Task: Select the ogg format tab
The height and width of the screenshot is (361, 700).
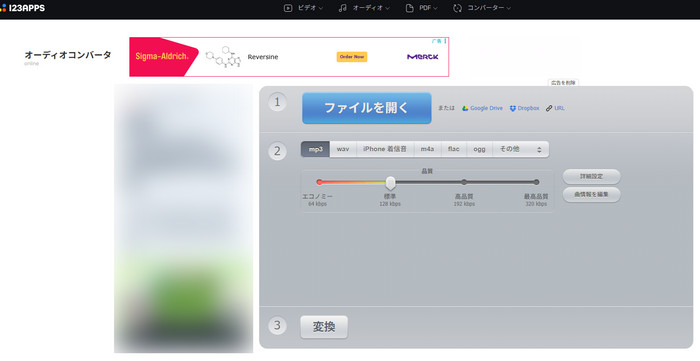Action: (479, 149)
